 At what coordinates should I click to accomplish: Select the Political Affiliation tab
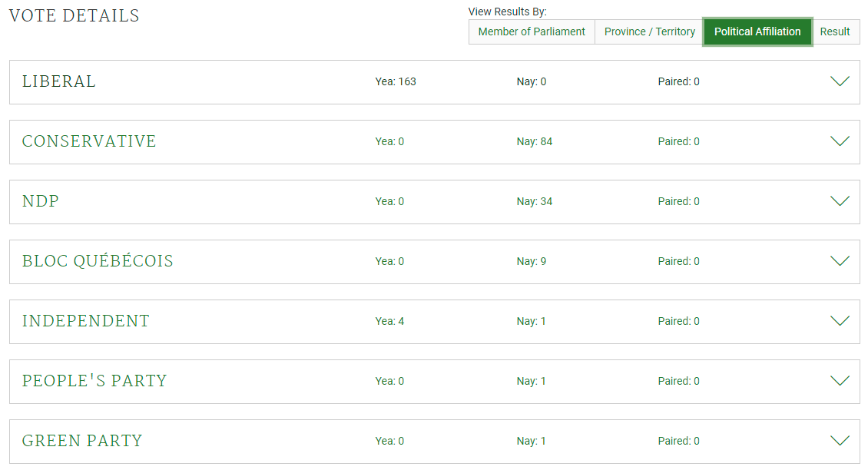point(757,31)
